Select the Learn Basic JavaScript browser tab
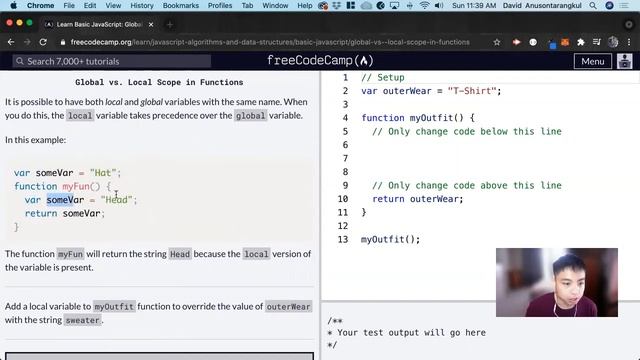Image resolution: width=640 pixels, height=360 pixels. pos(99,24)
